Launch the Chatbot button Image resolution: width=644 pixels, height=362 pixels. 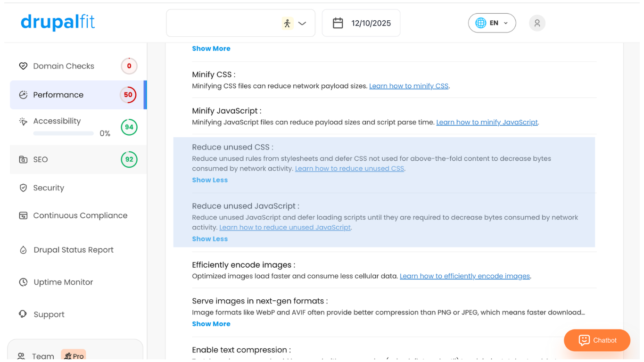coord(597,340)
